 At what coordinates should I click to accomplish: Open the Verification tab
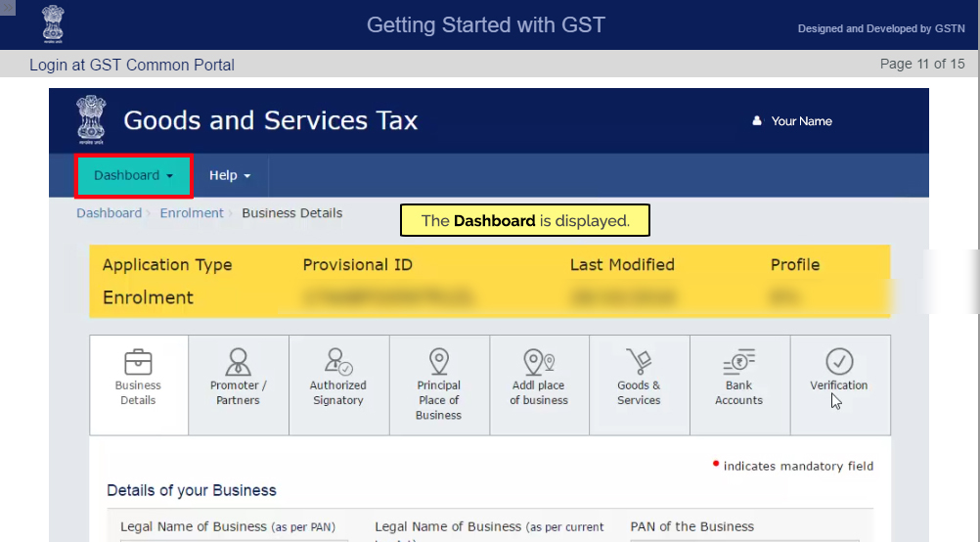(x=840, y=385)
